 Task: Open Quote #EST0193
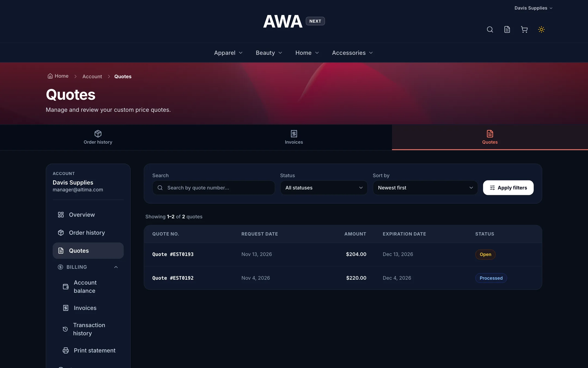pyautogui.click(x=173, y=254)
